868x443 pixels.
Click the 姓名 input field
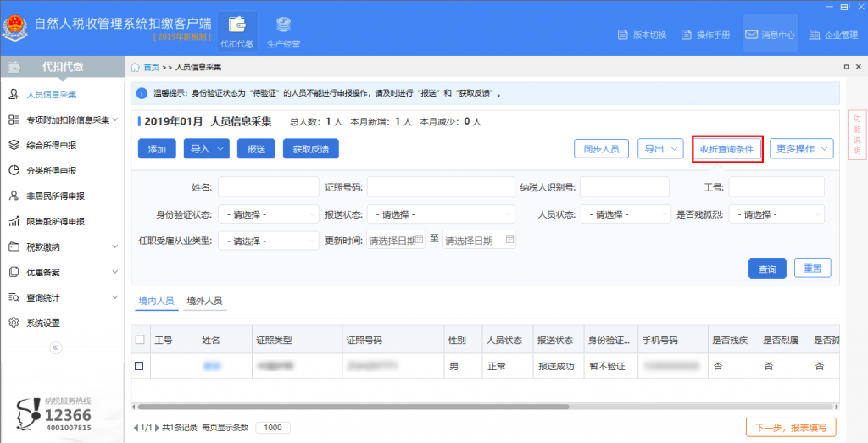tap(269, 187)
